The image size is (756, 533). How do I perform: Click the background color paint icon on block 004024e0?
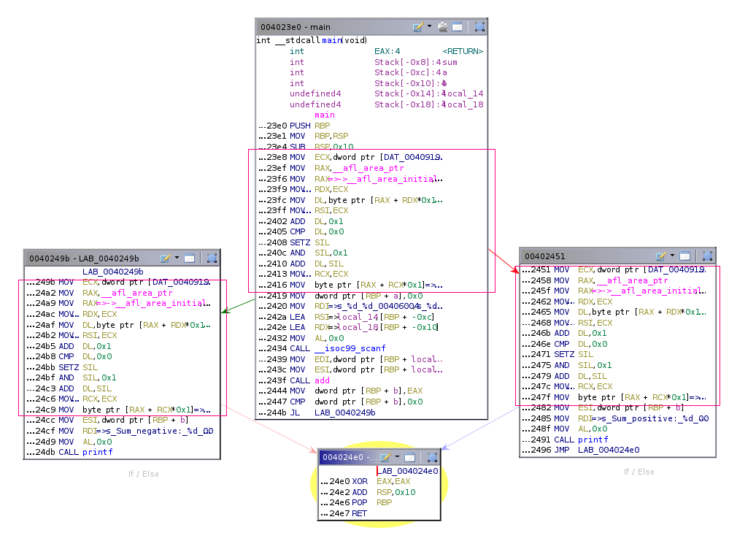click(x=385, y=458)
